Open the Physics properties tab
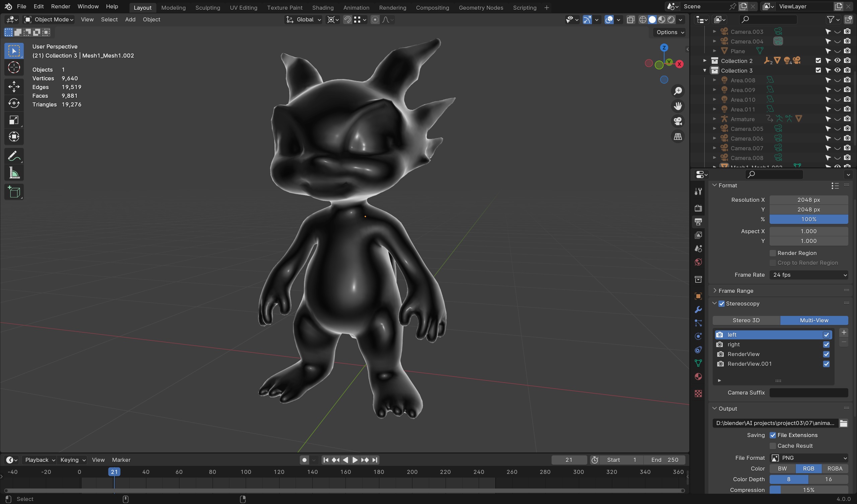 coord(698,336)
